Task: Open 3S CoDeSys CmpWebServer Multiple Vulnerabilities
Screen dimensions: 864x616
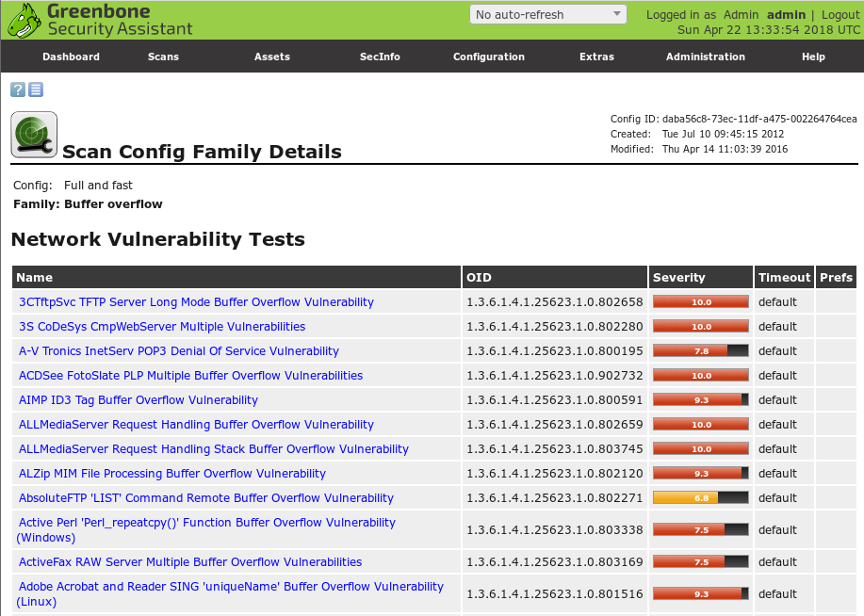Action: [x=162, y=326]
